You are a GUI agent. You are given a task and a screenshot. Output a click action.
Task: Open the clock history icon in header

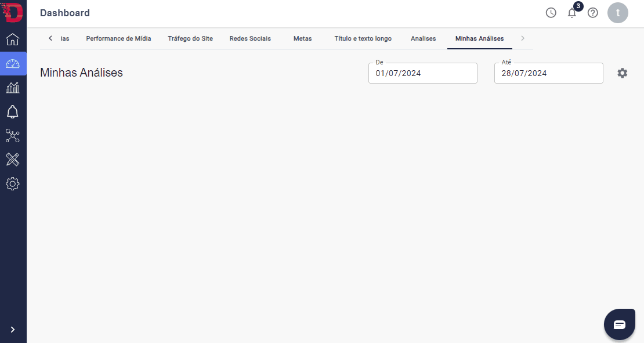pos(551,13)
